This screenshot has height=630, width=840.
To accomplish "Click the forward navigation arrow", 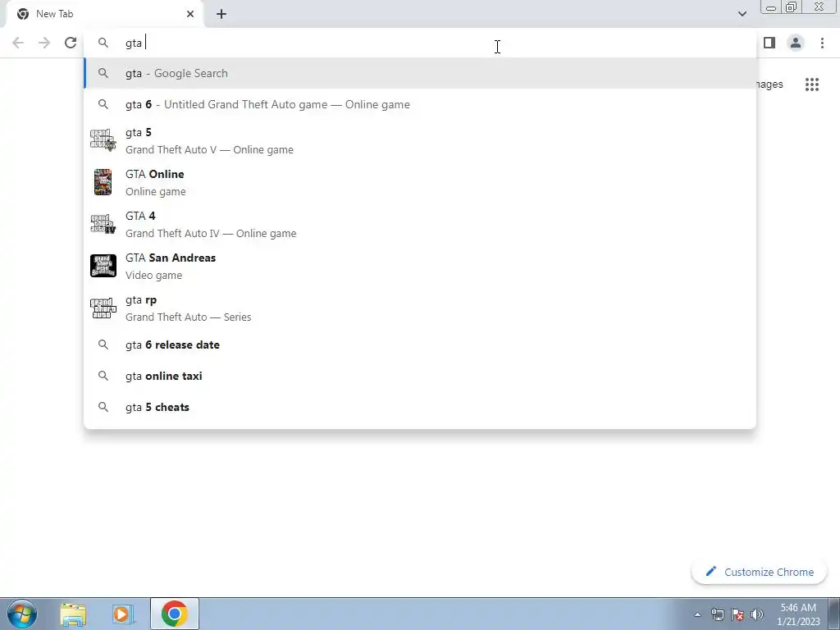I will [44, 43].
